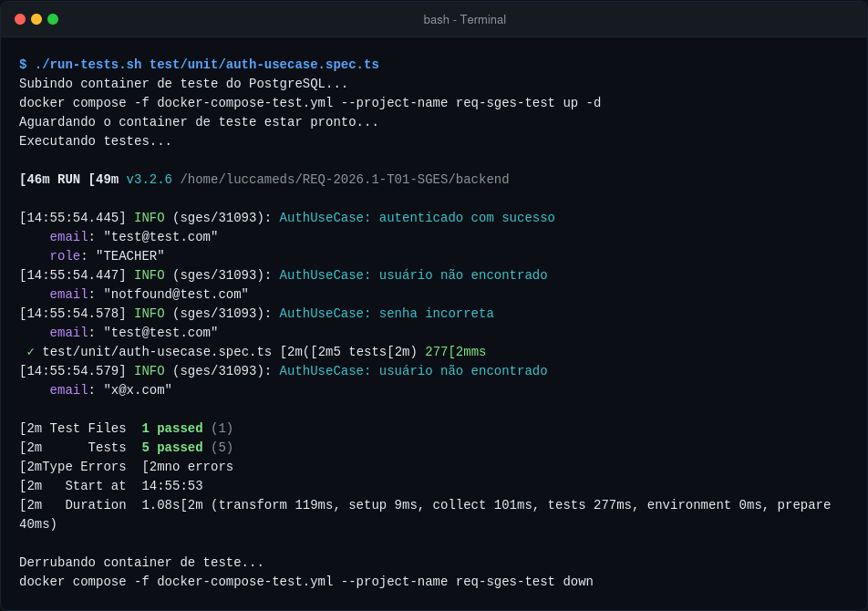Click the path '/home/luccameds/REQ-2026.1-T01-SGES/backend'
Screen dimensions: 868x611
pos(345,180)
